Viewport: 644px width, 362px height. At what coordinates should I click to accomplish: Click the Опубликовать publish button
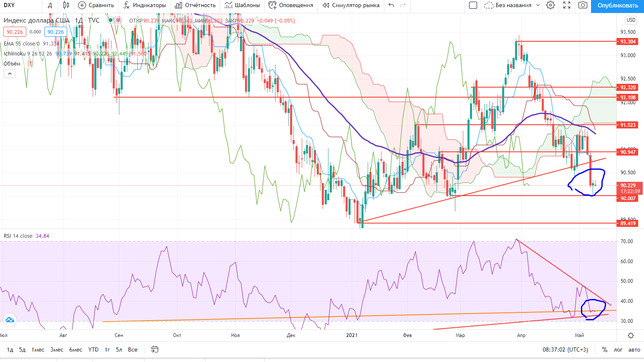coord(617,6)
